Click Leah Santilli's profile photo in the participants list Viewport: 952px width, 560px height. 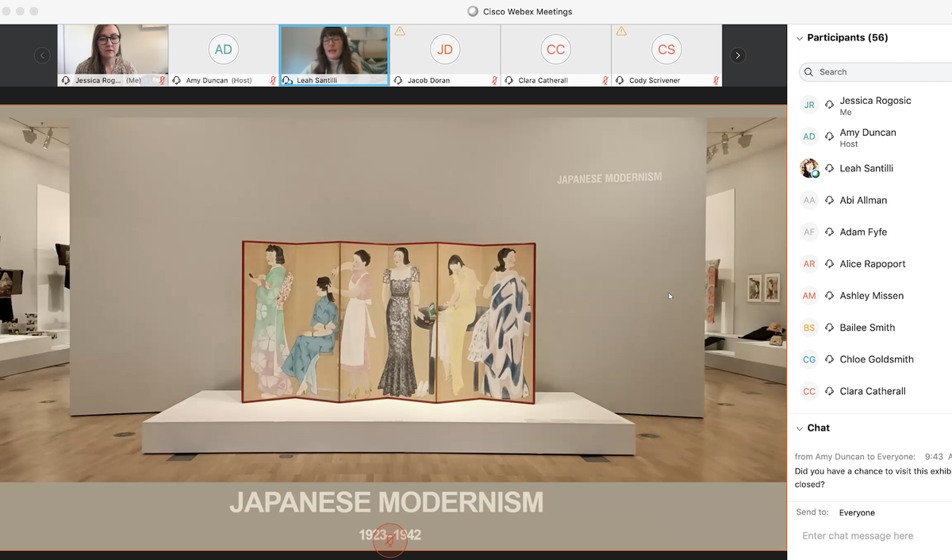809,168
